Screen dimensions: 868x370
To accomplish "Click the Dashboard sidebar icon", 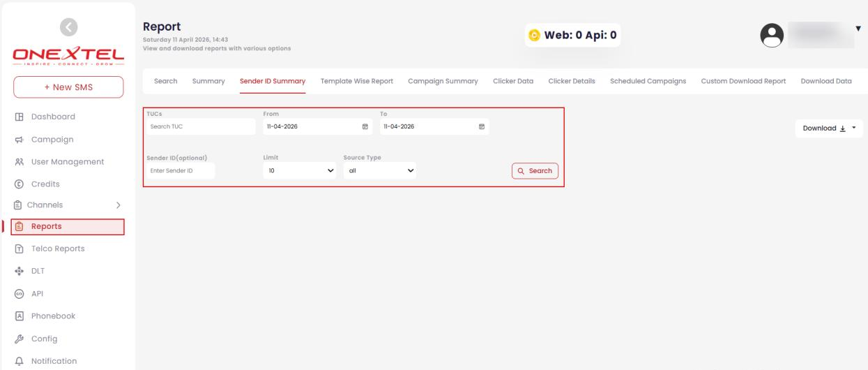I will click(x=19, y=117).
